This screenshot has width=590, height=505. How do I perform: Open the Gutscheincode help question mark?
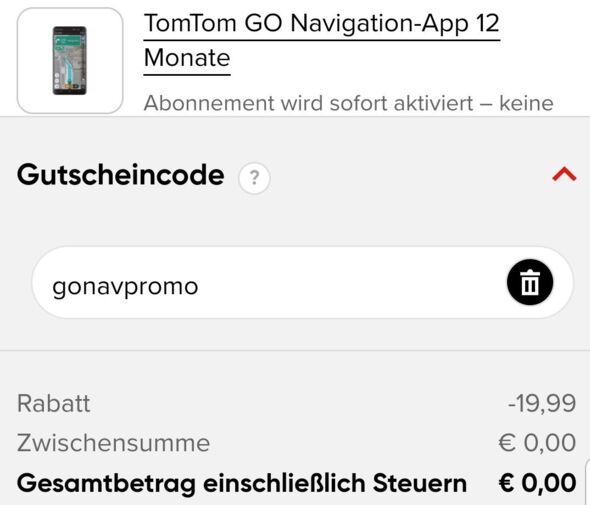pyautogui.click(x=254, y=178)
